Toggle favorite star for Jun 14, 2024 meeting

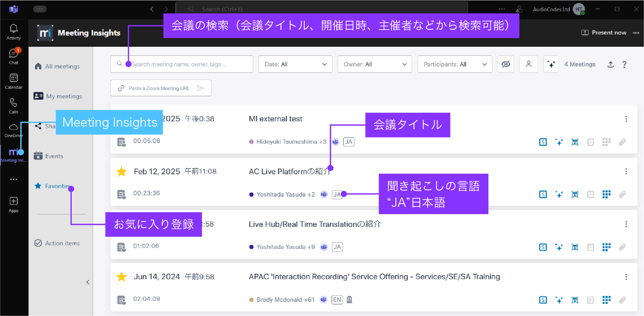pyautogui.click(x=122, y=277)
